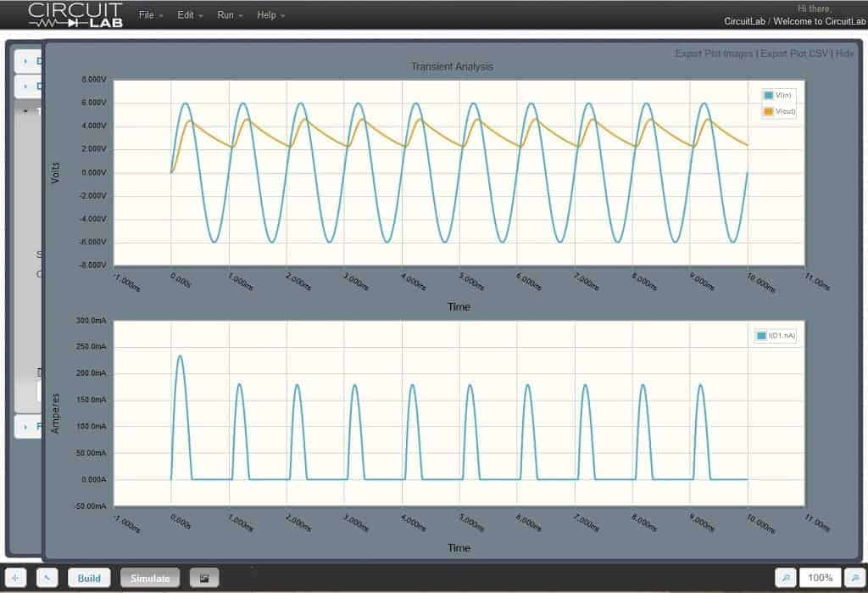Open the Edit menu
Screen dimensions: 868x593
click(186, 14)
